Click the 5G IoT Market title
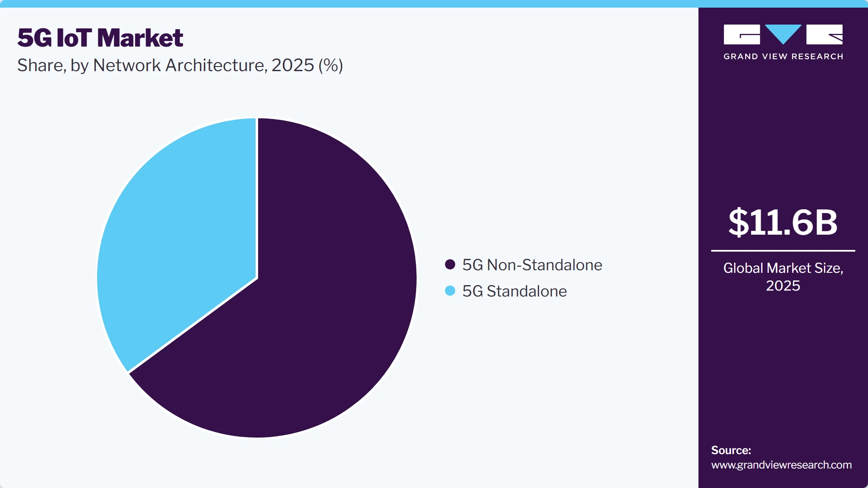 coord(100,38)
